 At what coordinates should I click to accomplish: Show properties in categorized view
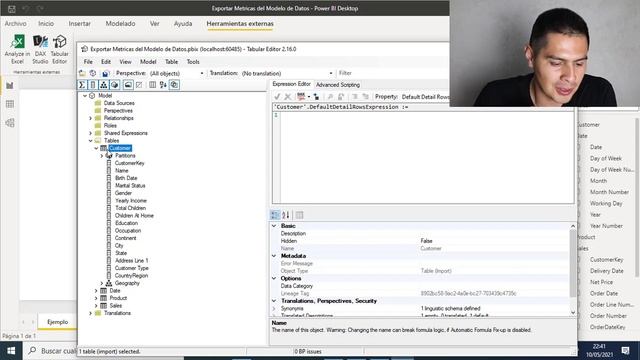tap(275, 215)
